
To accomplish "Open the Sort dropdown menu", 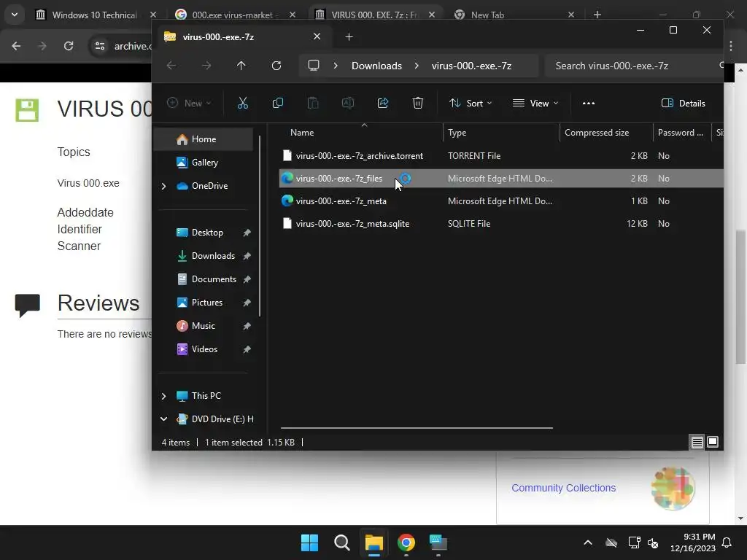I will pos(471,103).
